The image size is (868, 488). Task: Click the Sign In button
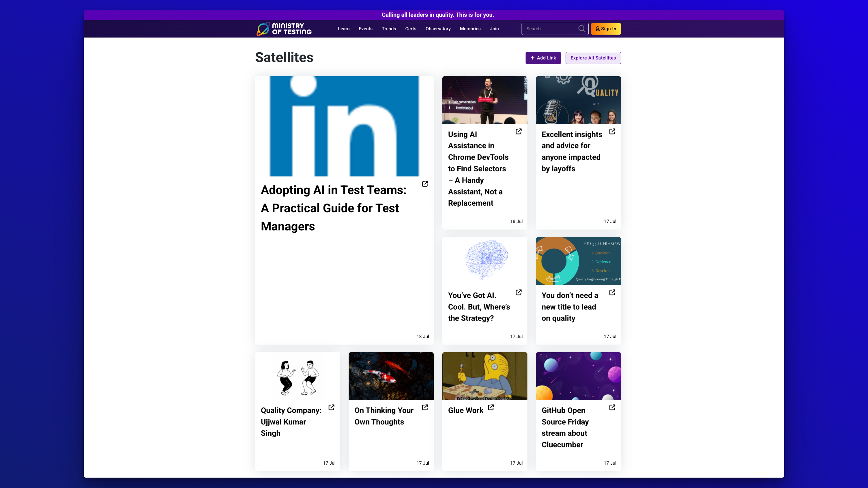click(x=606, y=29)
